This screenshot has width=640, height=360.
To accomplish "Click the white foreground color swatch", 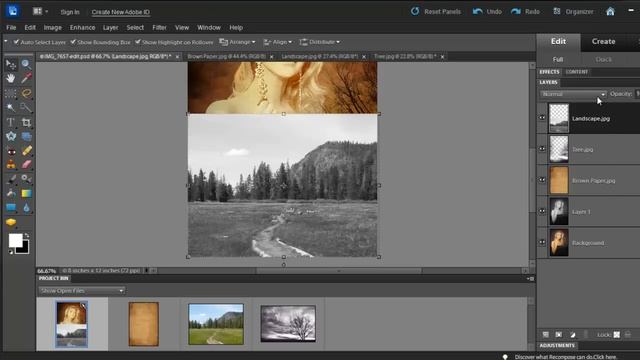I will click(16, 240).
